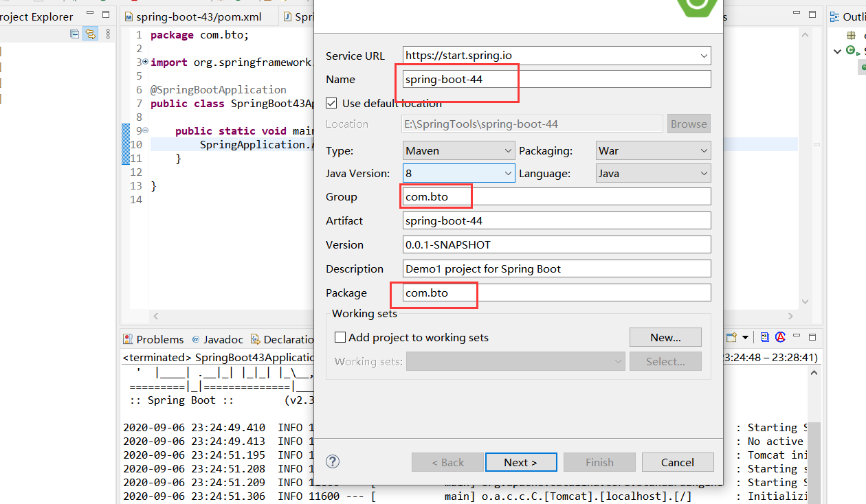866x504 pixels.
Task: Click the Next button
Action: 520,462
